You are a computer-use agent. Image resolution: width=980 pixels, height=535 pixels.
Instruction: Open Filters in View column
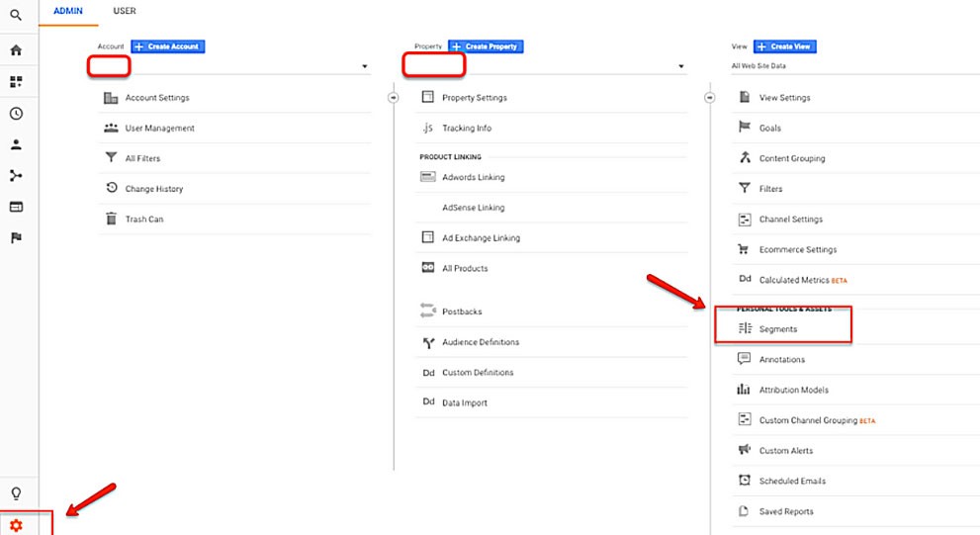click(770, 189)
